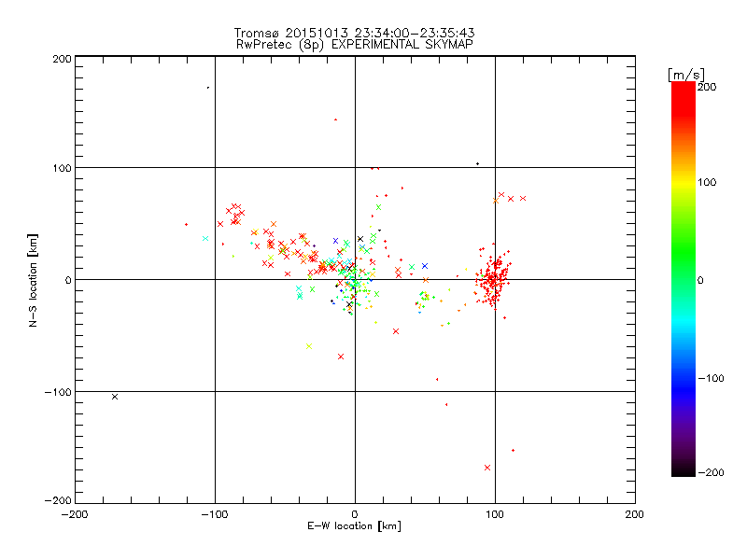Screen dimensions: 747x560
Task: Click the black bottom of the colorbar
Action: 684,471
